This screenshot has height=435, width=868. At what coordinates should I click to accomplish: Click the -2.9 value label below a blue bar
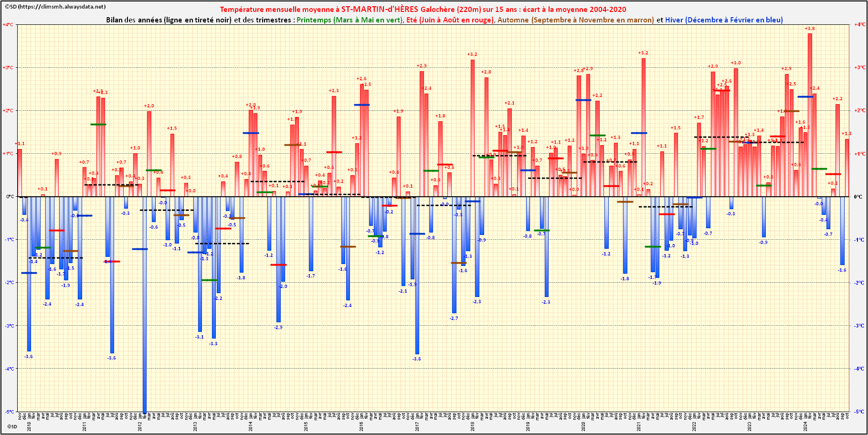[x=278, y=327]
